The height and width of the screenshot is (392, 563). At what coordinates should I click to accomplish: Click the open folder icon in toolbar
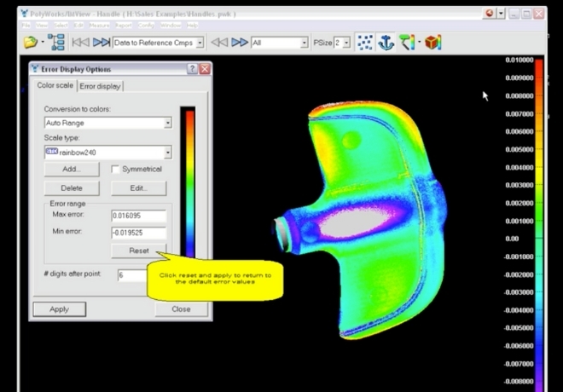pyautogui.click(x=32, y=43)
